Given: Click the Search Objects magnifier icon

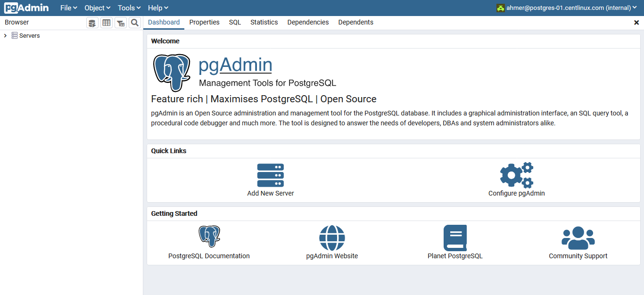Looking at the screenshot, I should (x=134, y=22).
